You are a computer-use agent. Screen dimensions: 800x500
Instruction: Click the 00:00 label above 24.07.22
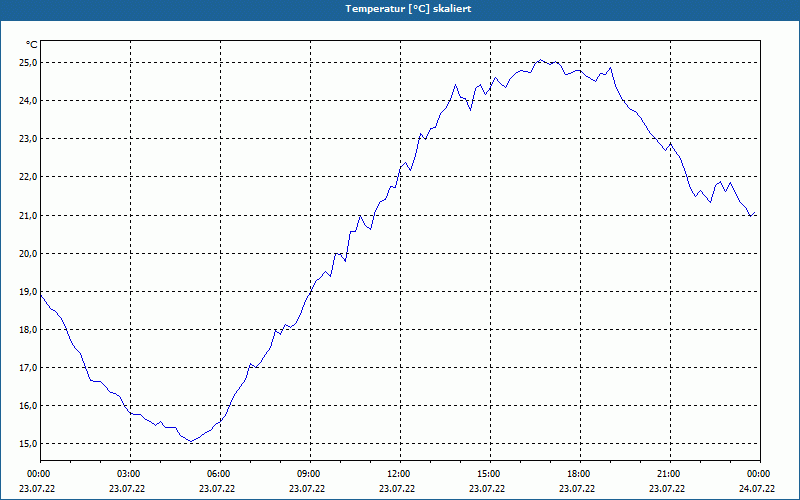pos(760,474)
